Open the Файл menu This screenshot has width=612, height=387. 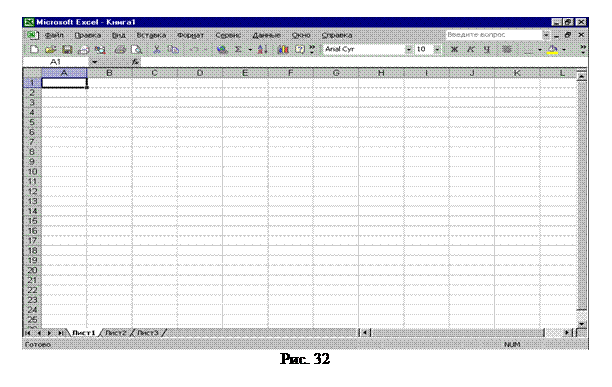pyautogui.click(x=54, y=35)
